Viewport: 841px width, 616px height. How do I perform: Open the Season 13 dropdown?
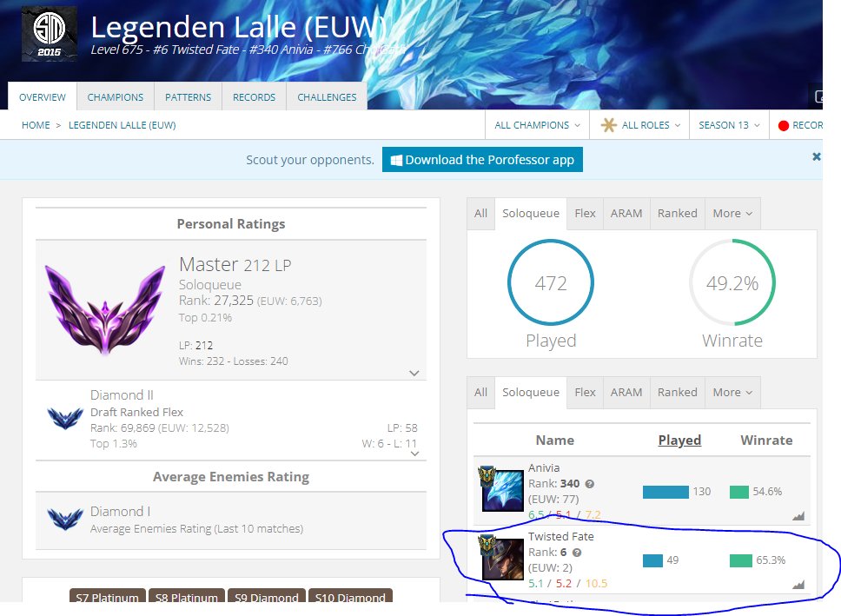(729, 125)
